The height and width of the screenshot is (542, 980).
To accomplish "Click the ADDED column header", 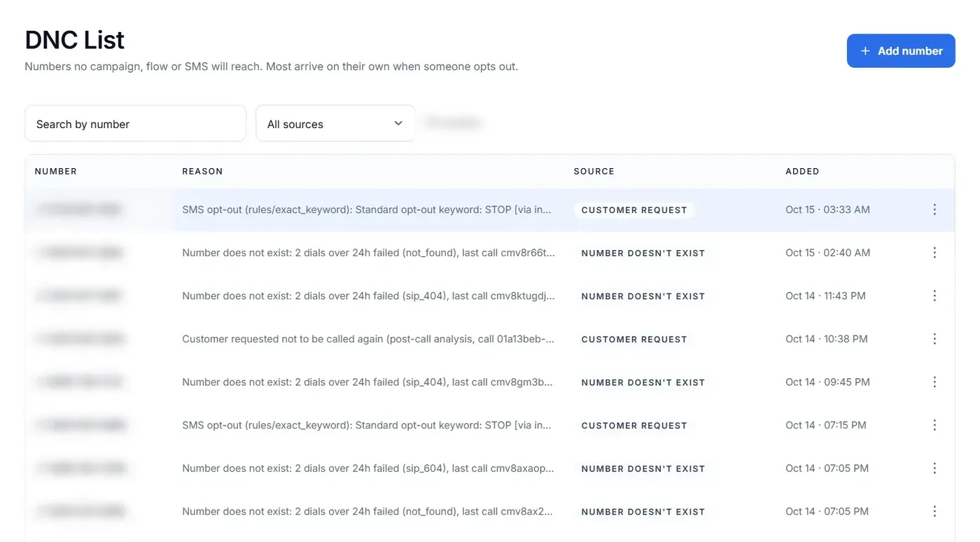I will [x=802, y=172].
